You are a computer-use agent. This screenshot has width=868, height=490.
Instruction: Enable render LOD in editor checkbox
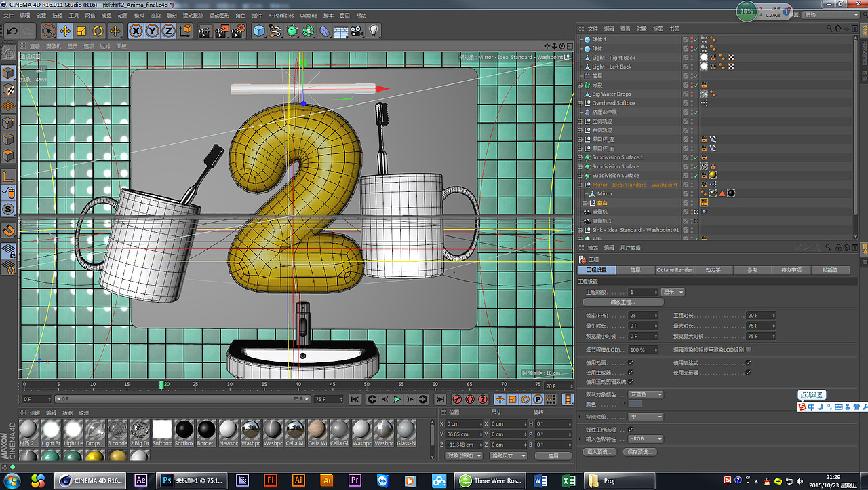pyautogui.click(x=749, y=350)
